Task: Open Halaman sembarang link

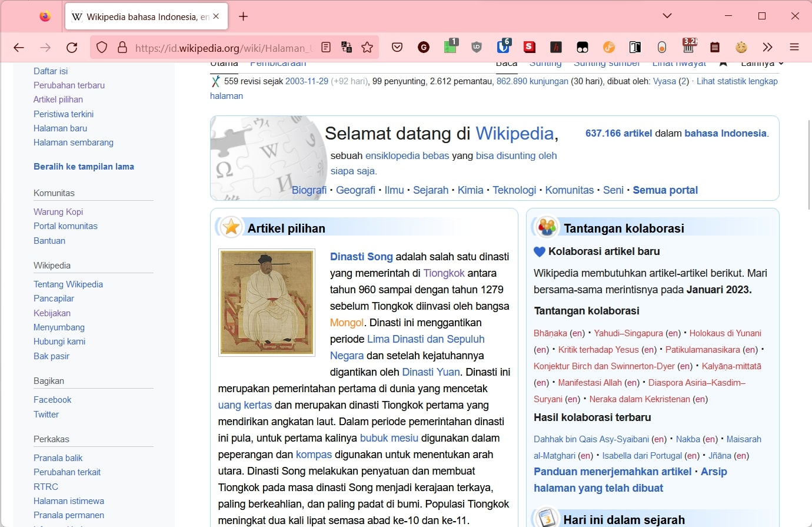Action: pos(74,142)
